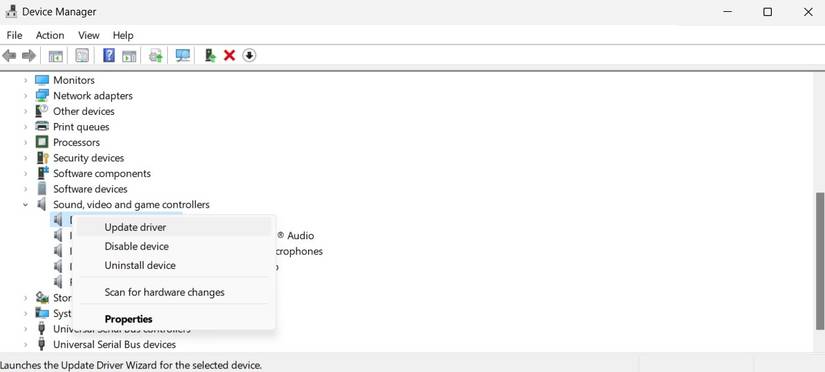Open Properties from the context menu

coord(174,319)
